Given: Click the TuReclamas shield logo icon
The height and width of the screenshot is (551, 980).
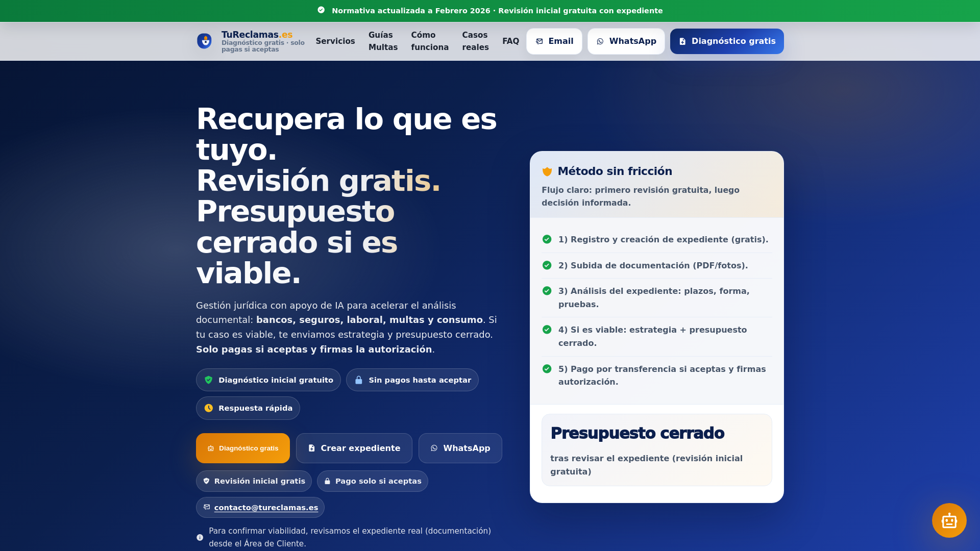Looking at the screenshot, I should point(204,41).
